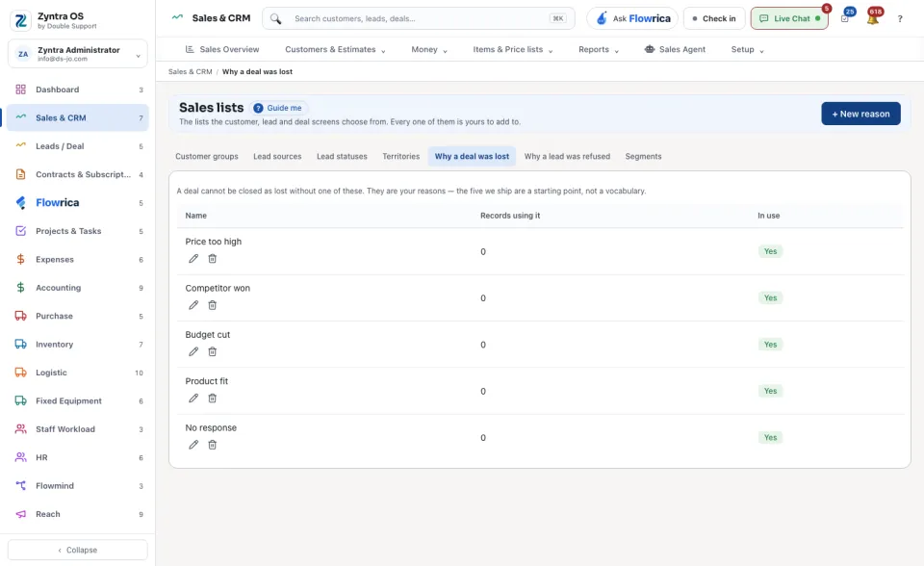Open Staff Workload module
924x566 pixels.
coord(78,429)
